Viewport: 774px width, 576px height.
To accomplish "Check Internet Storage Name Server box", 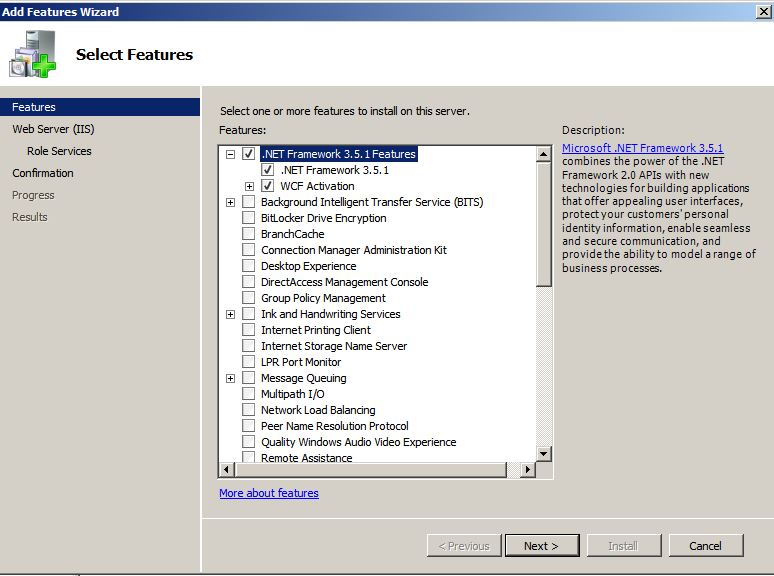I will tap(248, 346).
